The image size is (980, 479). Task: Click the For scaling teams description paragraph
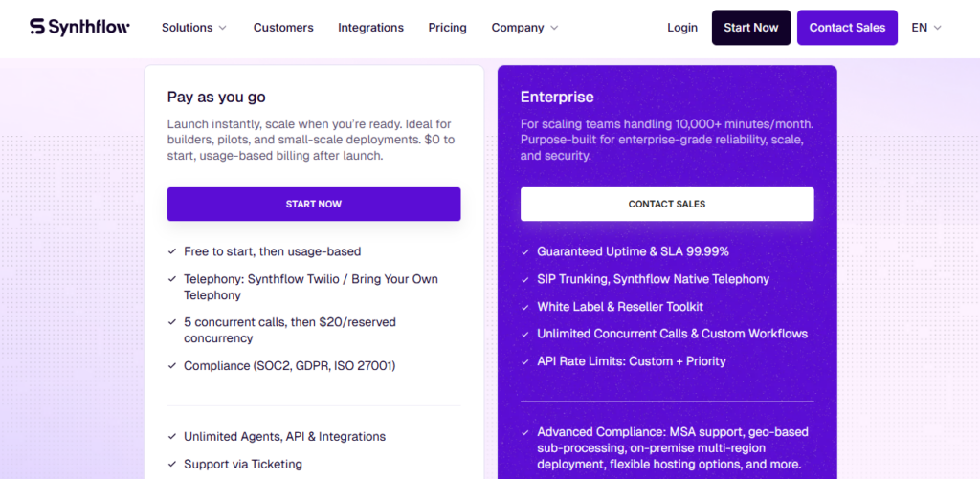tap(667, 140)
